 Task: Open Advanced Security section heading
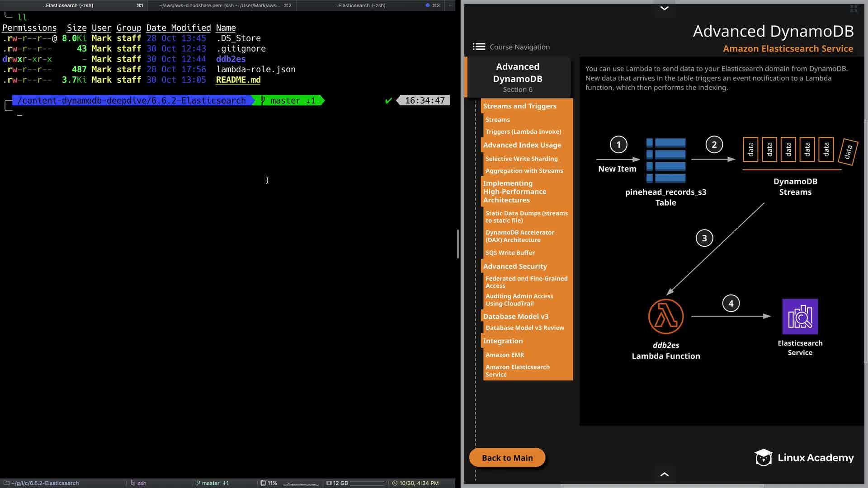click(x=514, y=267)
